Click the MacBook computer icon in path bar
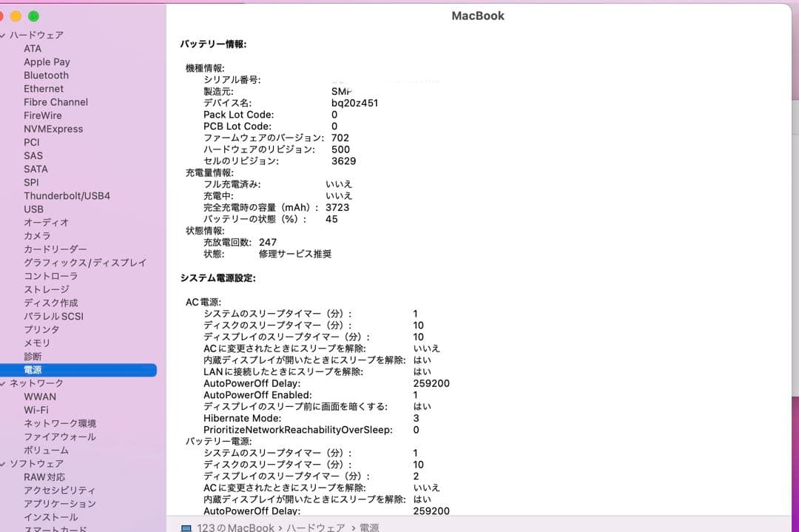 [186, 528]
